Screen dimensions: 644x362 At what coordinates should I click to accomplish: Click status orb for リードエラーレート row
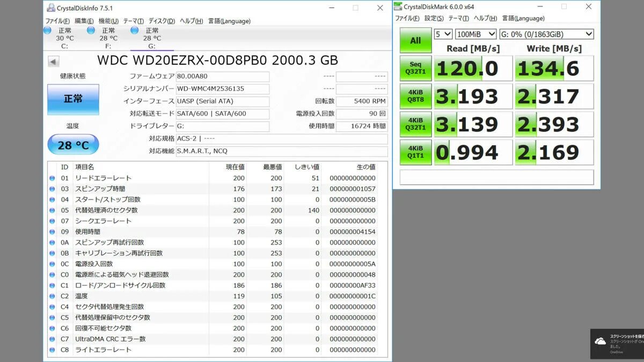pos(53,178)
